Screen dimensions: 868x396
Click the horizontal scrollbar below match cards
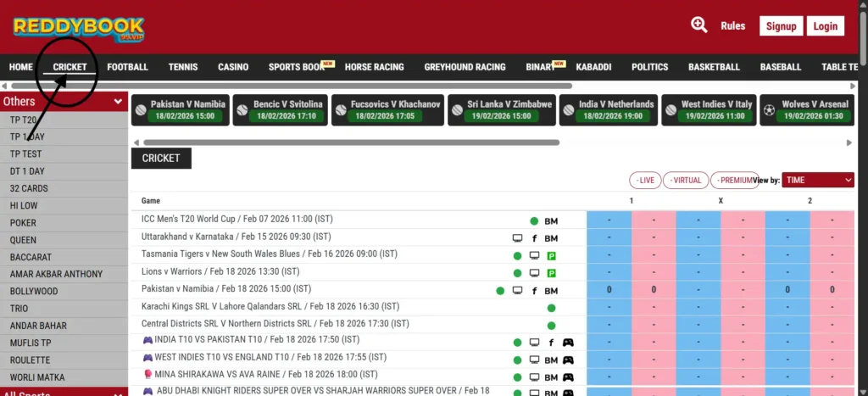(351, 142)
